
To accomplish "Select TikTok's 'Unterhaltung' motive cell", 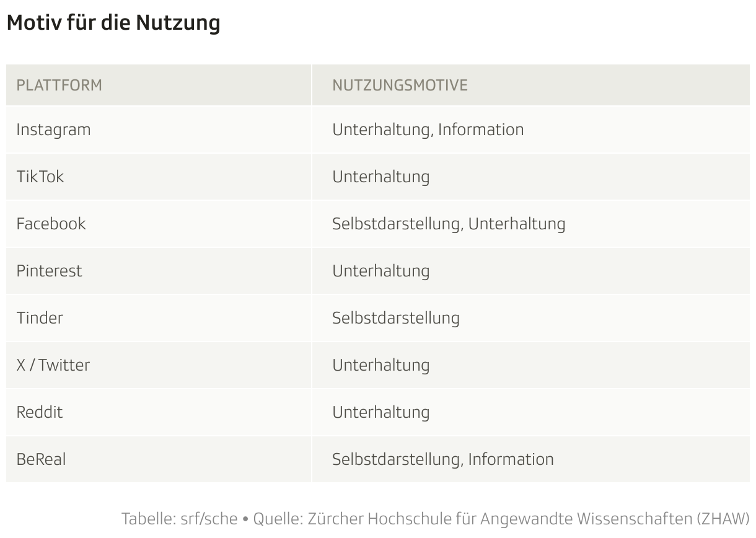I will click(531, 177).
